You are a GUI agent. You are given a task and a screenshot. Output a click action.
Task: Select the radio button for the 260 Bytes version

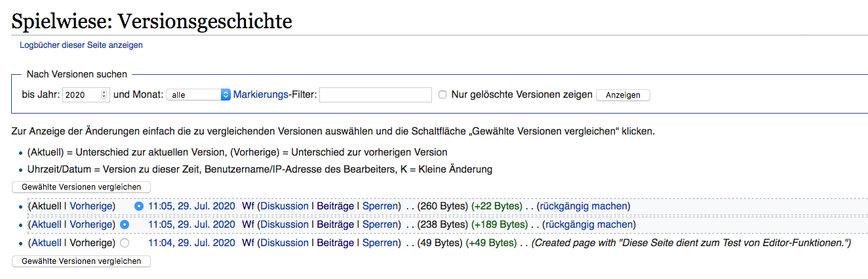pyautogui.click(x=138, y=206)
